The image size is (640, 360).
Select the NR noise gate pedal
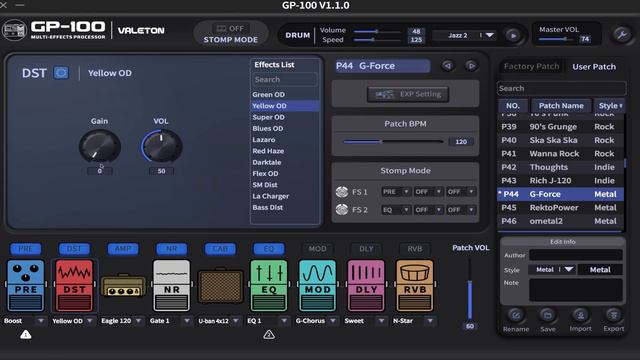(171, 285)
